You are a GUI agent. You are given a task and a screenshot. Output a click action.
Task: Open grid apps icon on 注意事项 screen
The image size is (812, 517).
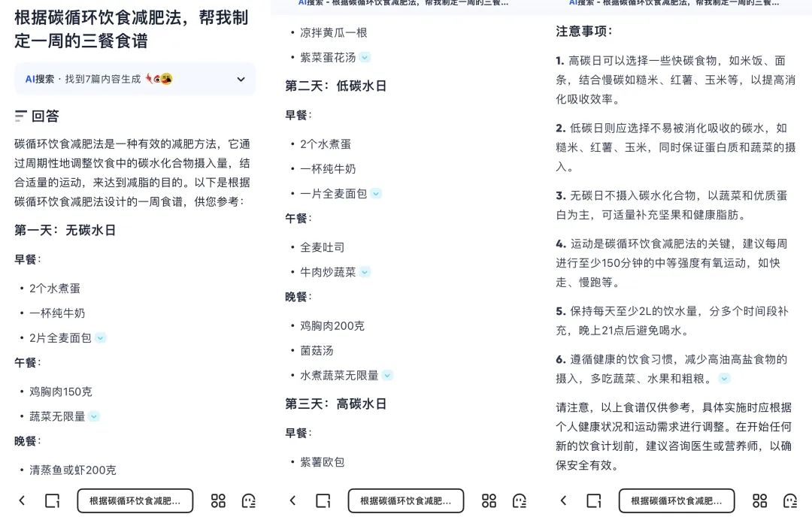(x=759, y=500)
